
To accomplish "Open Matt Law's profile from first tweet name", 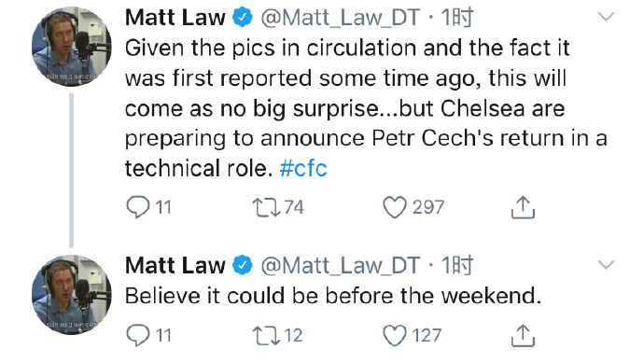I will click(175, 18).
